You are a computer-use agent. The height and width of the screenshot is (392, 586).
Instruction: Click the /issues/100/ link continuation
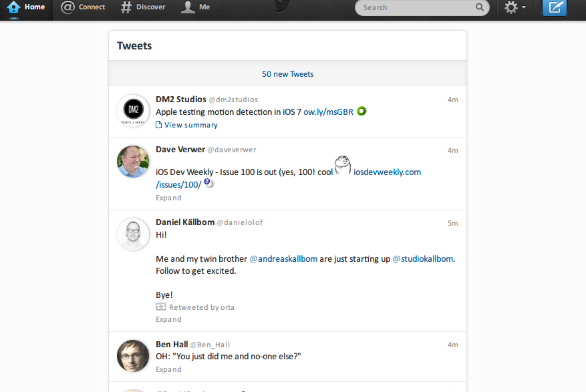click(178, 185)
